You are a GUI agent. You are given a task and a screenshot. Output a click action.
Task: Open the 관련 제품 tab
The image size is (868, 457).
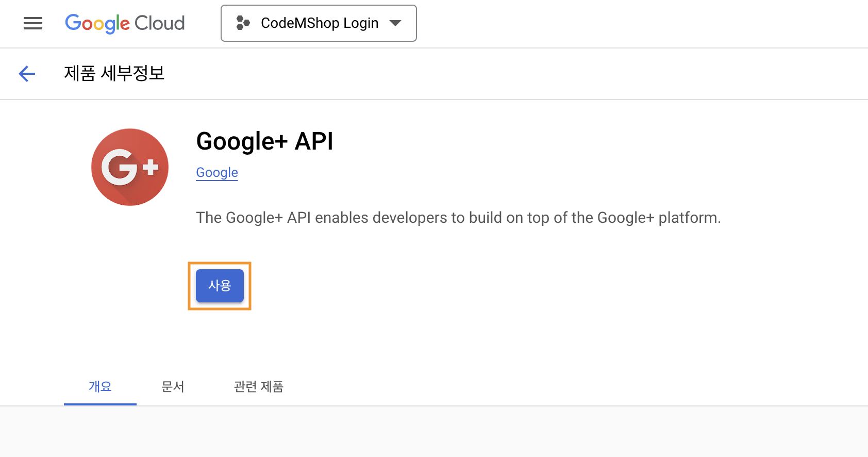pos(259,386)
